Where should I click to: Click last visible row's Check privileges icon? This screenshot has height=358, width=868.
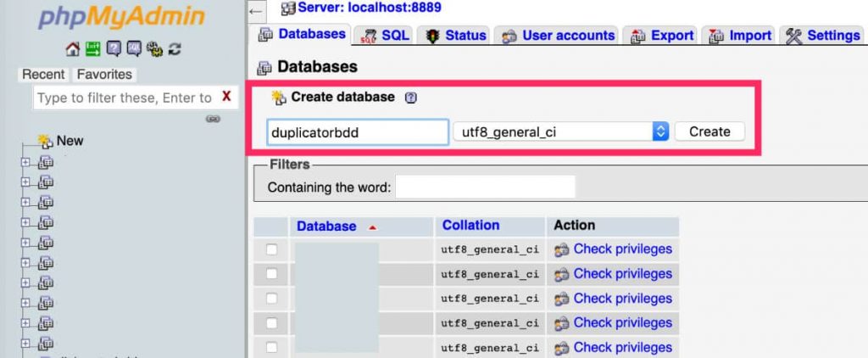point(561,348)
